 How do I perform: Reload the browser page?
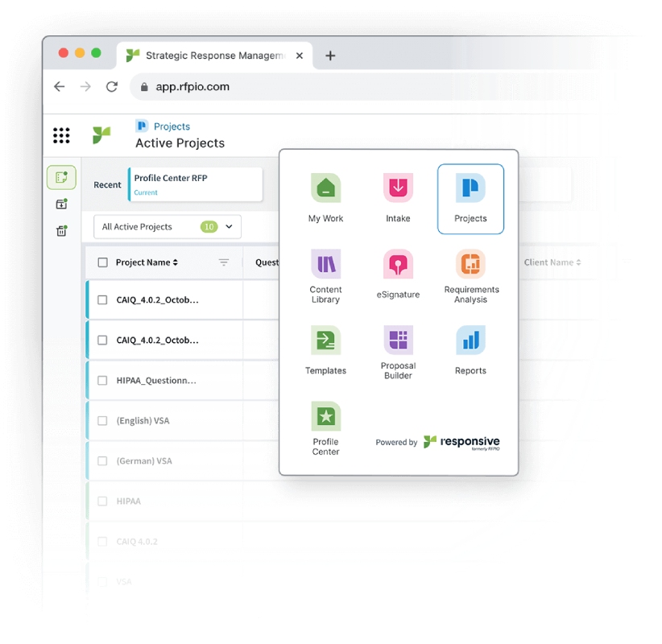[112, 86]
